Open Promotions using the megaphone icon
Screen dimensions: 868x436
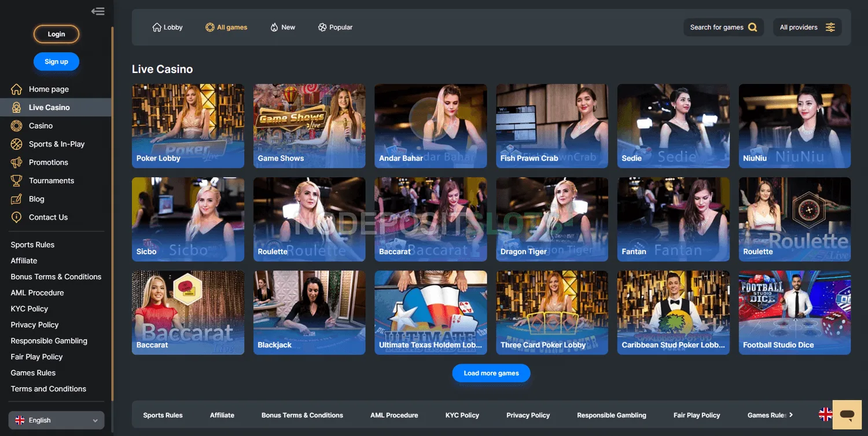click(17, 162)
